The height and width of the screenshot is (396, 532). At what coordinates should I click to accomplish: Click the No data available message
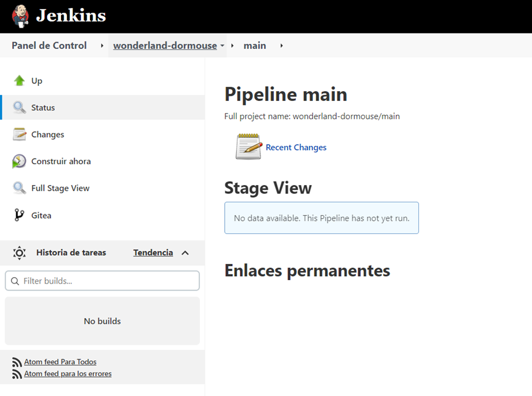(x=322, y=218)
